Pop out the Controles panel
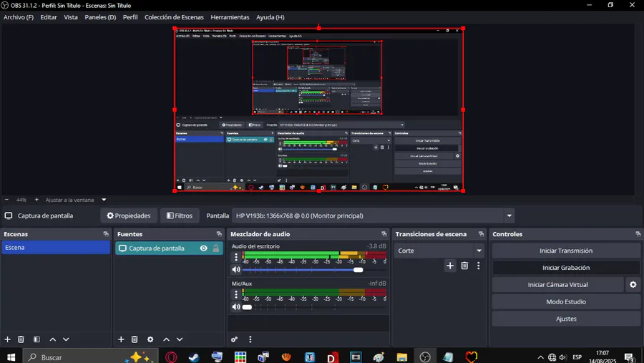This screenshot has height=363, width=644. pos(638,234)
